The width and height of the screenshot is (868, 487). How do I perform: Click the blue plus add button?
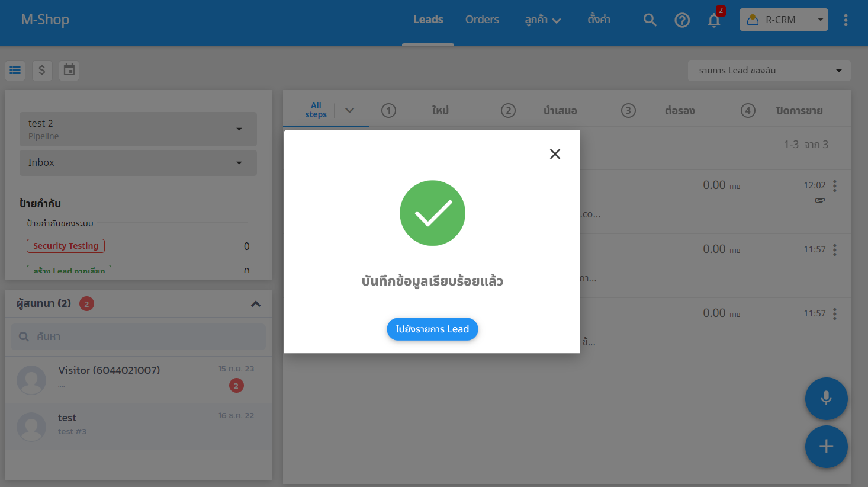click(x=826, y=447)
